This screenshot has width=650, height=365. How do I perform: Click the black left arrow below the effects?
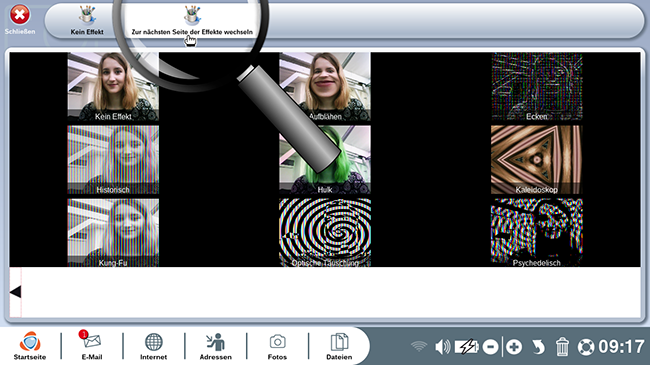click(15, 292)
